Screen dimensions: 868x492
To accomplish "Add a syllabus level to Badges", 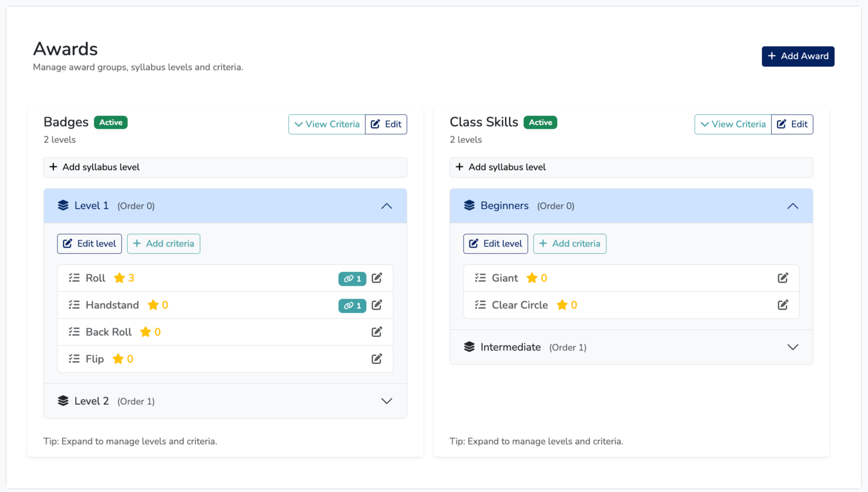I will 225,167.
